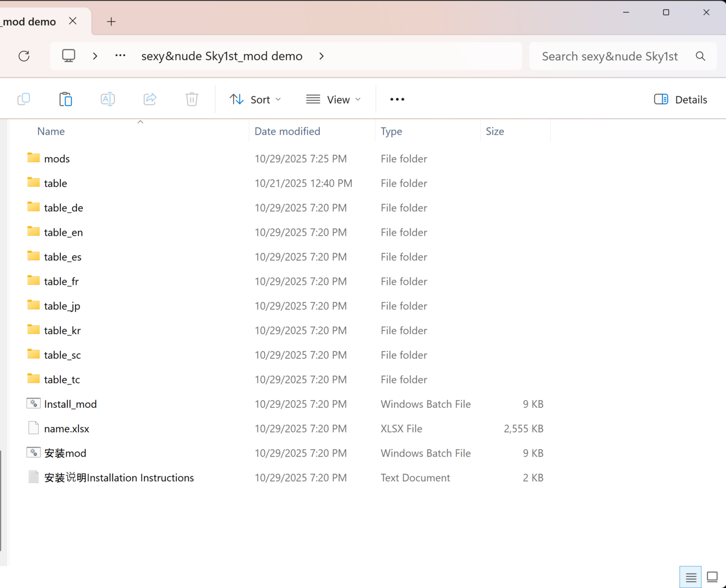This screenshot has height=588, width=726.
Task: Click the 2,555 KB size cell
Action: (523, 428)
